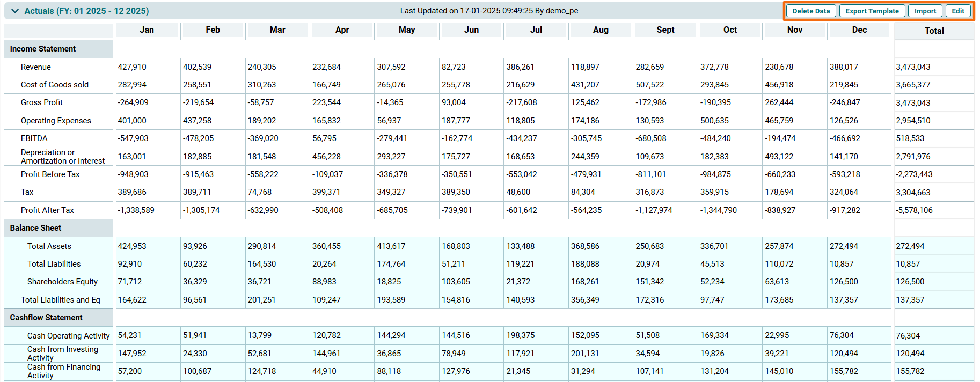Select the Cost of Goods sold label
The width and height of the screenshot is (980, 382).
pyautogui.click(x=55, y=85)
